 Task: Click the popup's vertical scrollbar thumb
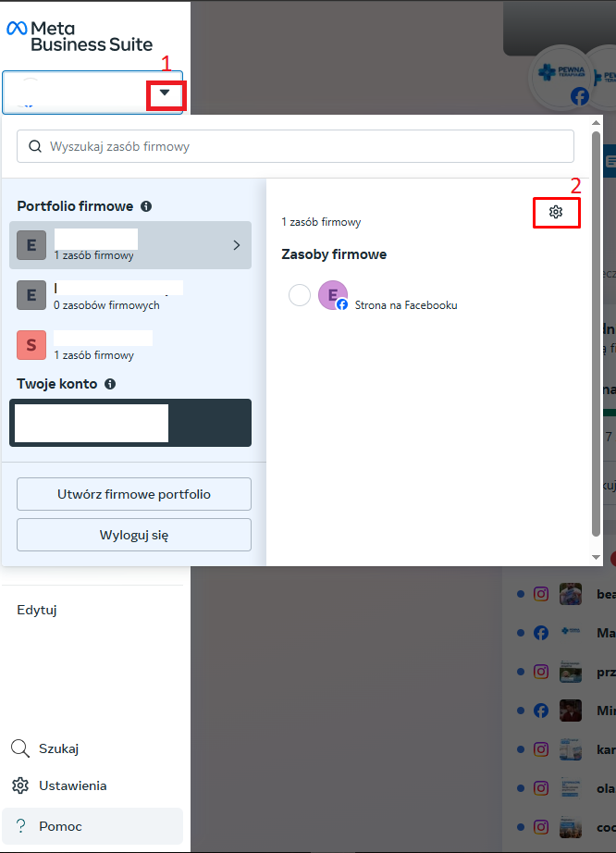(x=597, y=333)
